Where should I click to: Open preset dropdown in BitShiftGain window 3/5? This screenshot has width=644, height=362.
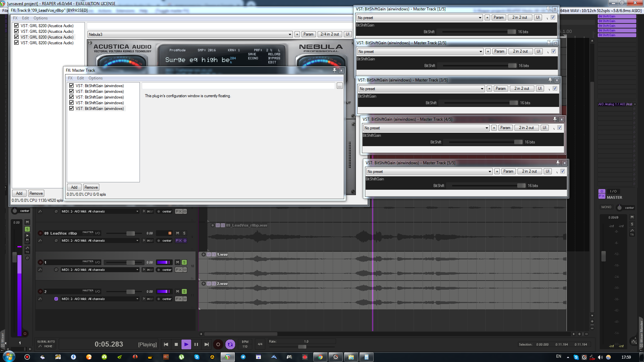[421, 89]
